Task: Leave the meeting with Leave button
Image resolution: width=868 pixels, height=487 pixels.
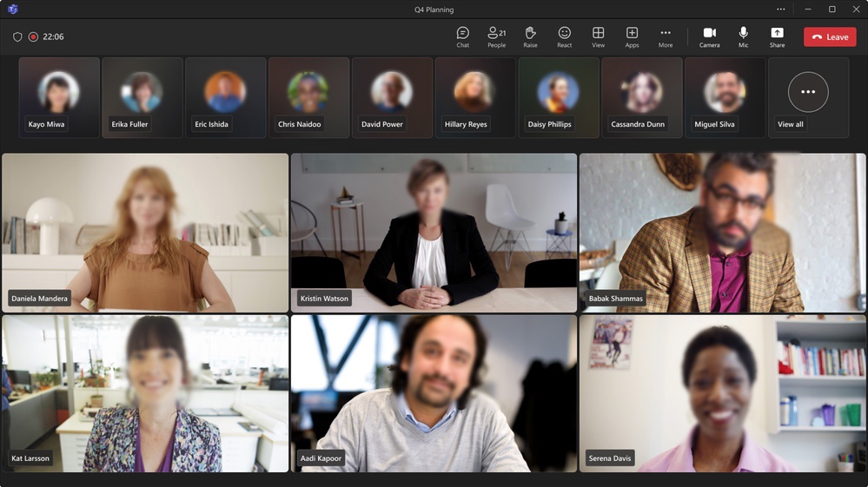Action: tap(830, 37)
